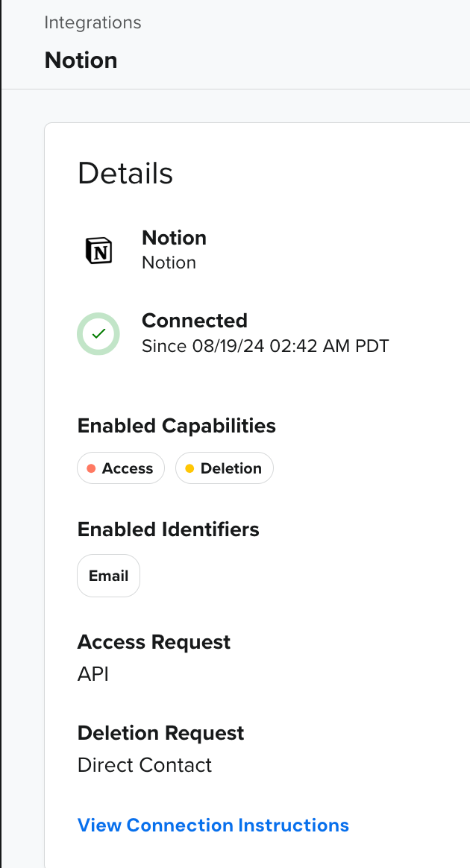
Task: Click the Notion logo icon
Action: pos(98,251)
